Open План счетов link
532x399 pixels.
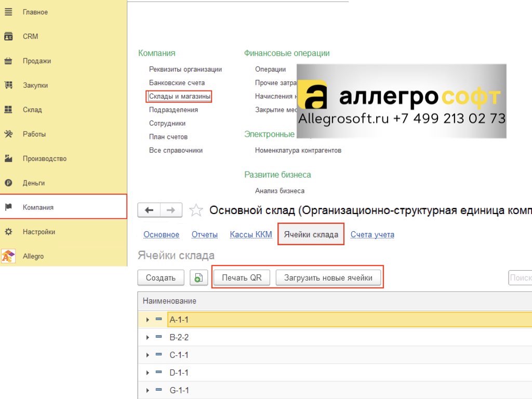tap(168, 137)
